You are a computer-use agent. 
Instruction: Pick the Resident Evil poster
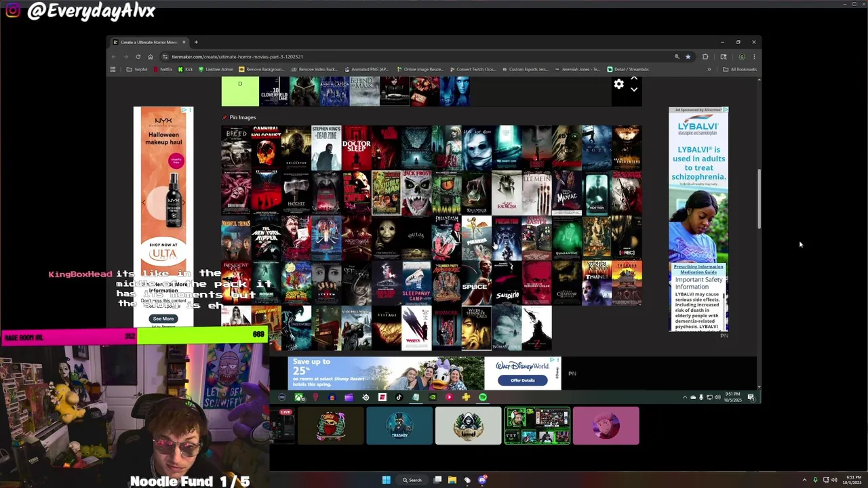[236, 283]
